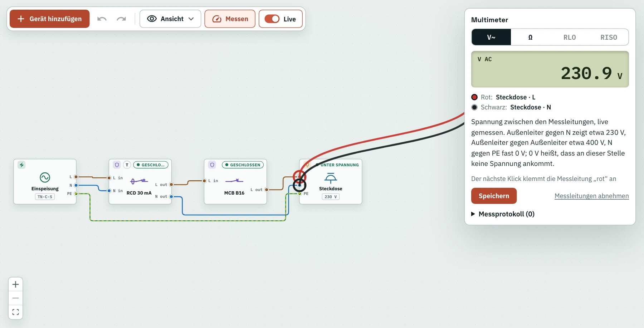
Task: Click the TN-C-S label on Einspeisung
Action: tap(45, 197)
